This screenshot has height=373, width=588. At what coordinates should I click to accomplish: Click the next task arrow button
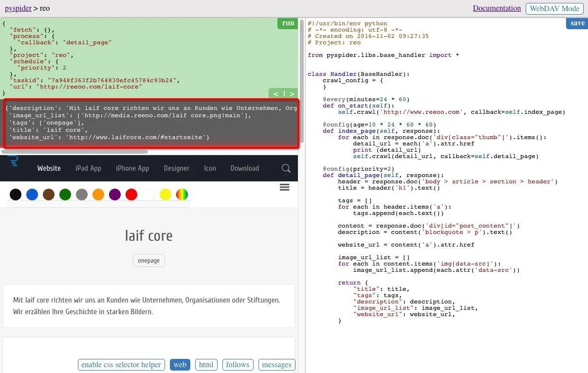point(292,94)
